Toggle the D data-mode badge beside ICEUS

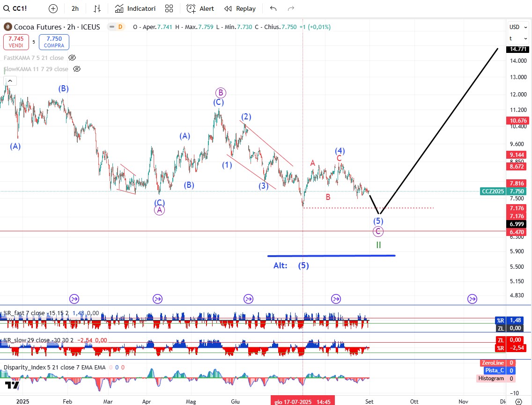[120, 27]
